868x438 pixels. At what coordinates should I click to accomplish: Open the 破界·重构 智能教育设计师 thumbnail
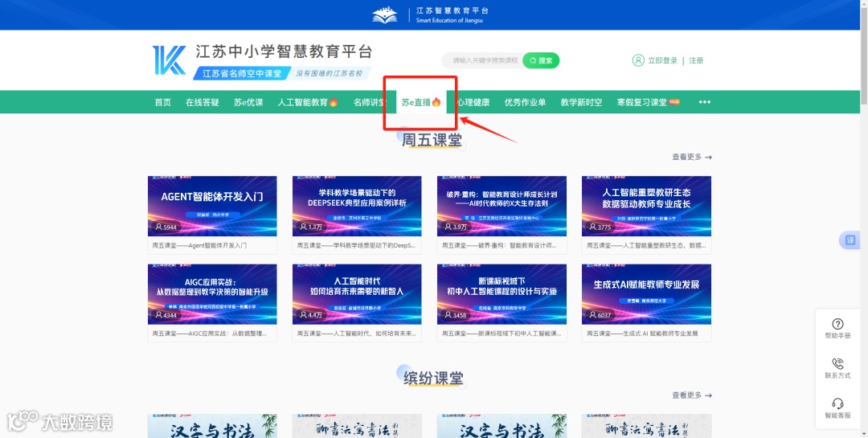[502, 206]
